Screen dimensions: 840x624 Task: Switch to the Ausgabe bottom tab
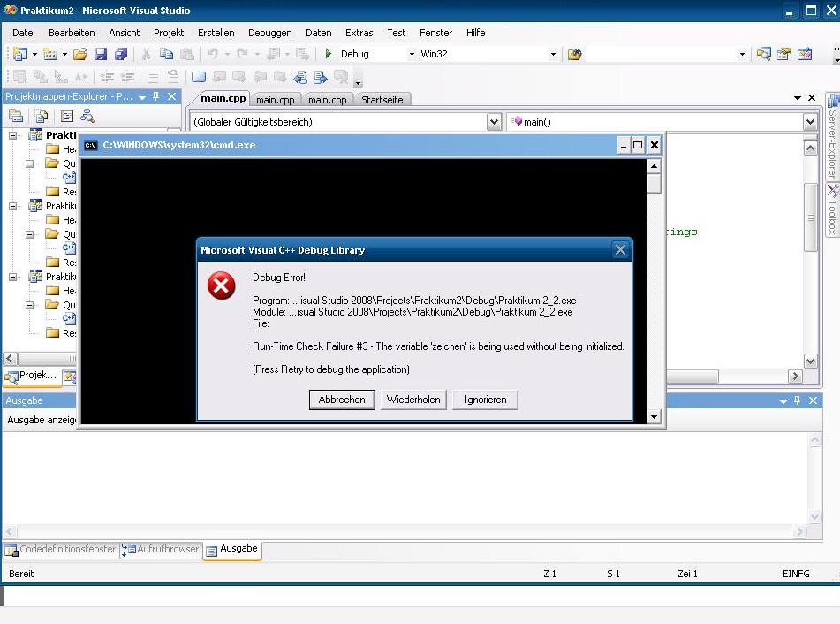point(232,549)
